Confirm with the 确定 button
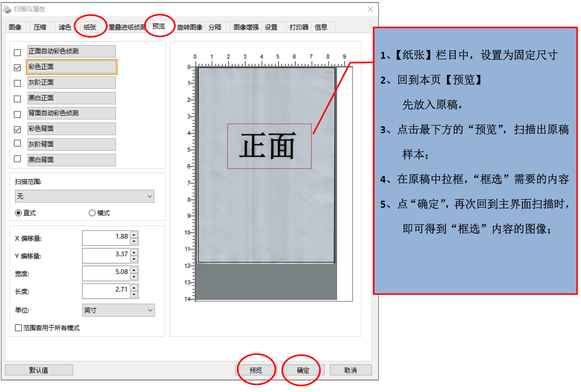 click(303, 370)
